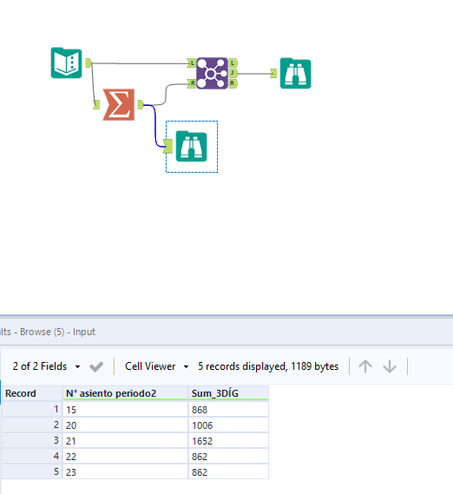Viewport: 453px width, 494px height.
Task: Select the purple Join tool
Action: tap(212, 73)
